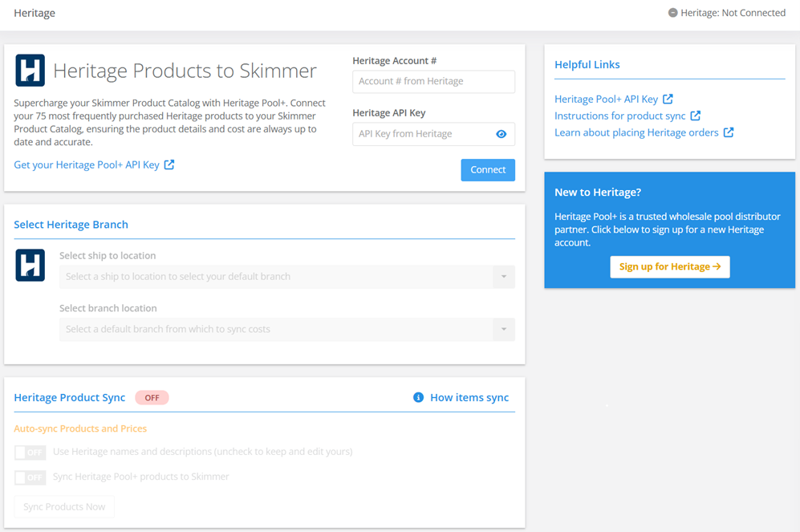Click the external link icon beside the Heritage Pool+ API Key helpful link
This screenshot has width=800, height=532.
click(668, 99)
